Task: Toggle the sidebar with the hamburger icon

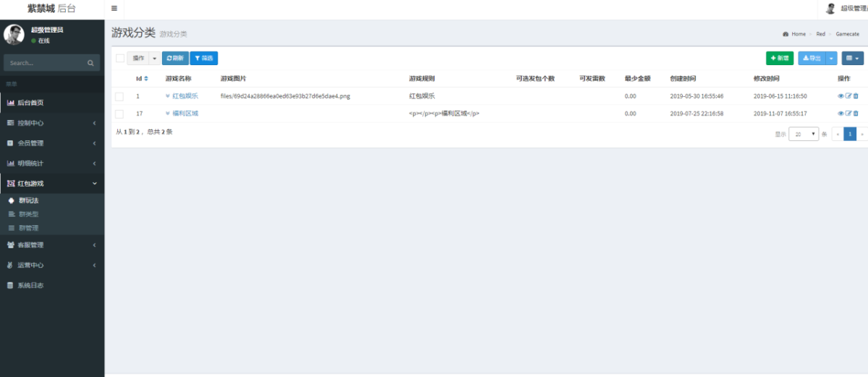Action: 114,9
